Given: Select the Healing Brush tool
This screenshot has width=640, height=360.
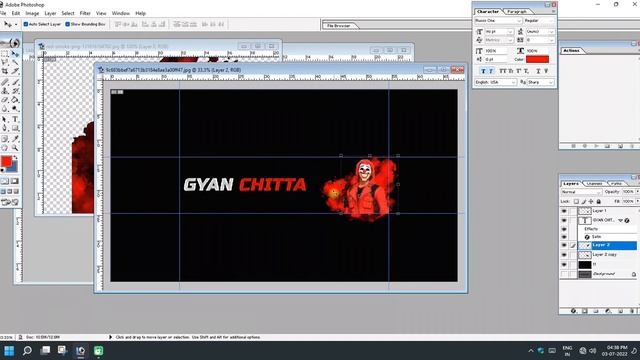Looking at the screenshot, I should click(x=5, y=82).
